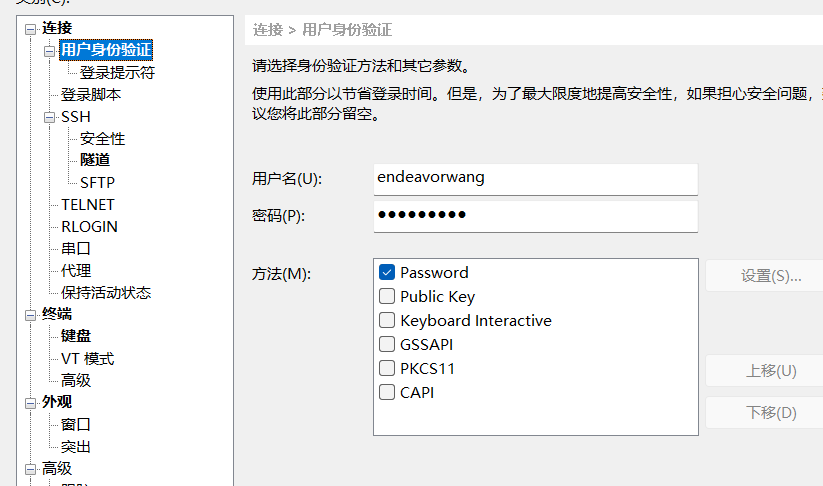Open 登录提示符 in the tree
Image resolution: width=823 pixels, height=486 pixels.
click(x=117, y=73)
